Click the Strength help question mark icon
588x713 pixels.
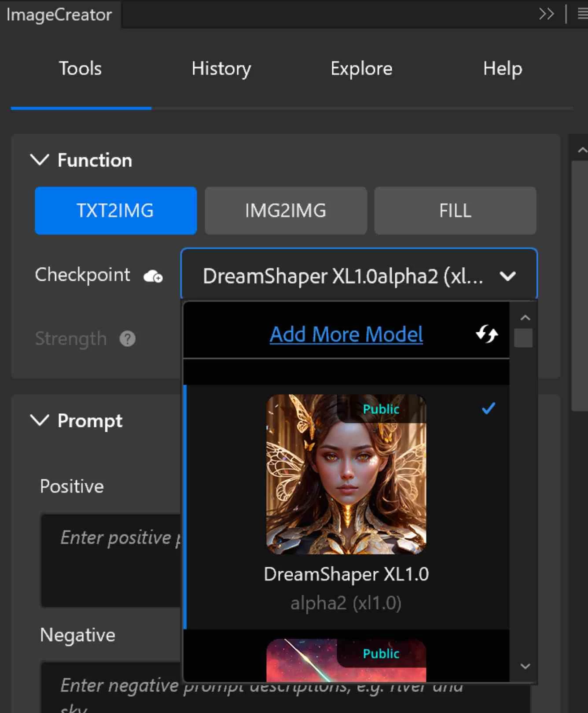tap(128, 339)
